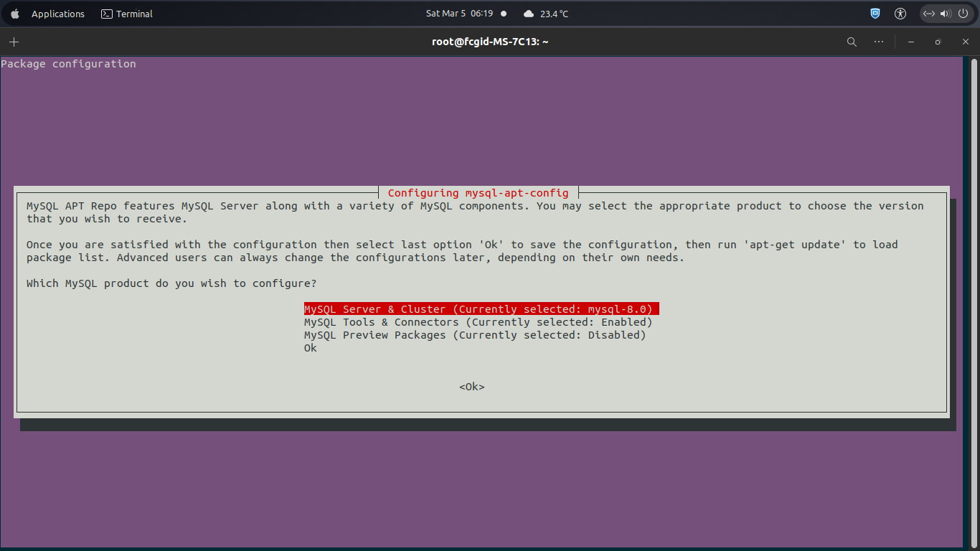This screenshot has height=551, width=980.
Task: Open the Applications menu
Action: tap(58, 14)
